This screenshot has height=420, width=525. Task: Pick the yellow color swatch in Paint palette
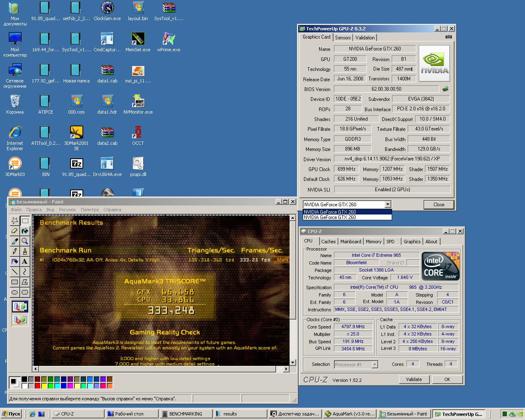click(45, 386)
